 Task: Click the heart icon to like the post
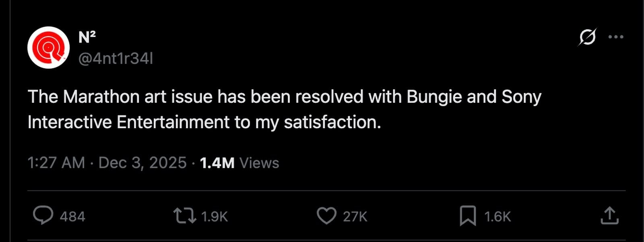pos(328,216)
